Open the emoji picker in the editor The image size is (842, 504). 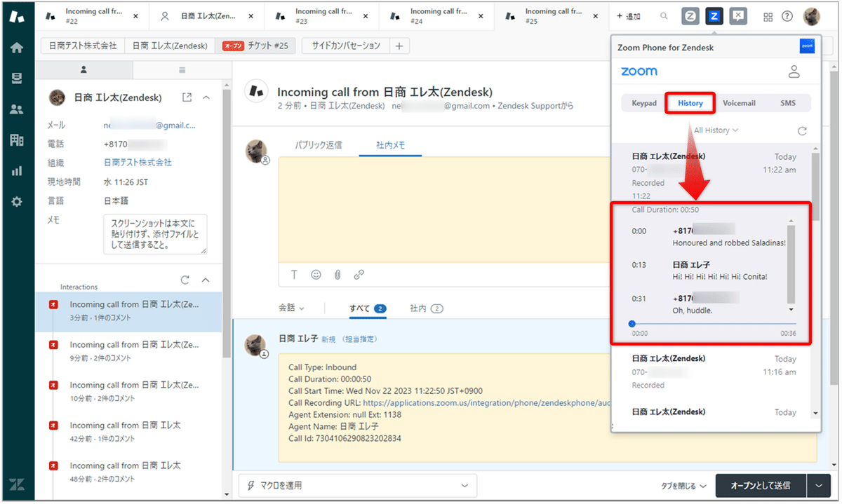point(316,275)
